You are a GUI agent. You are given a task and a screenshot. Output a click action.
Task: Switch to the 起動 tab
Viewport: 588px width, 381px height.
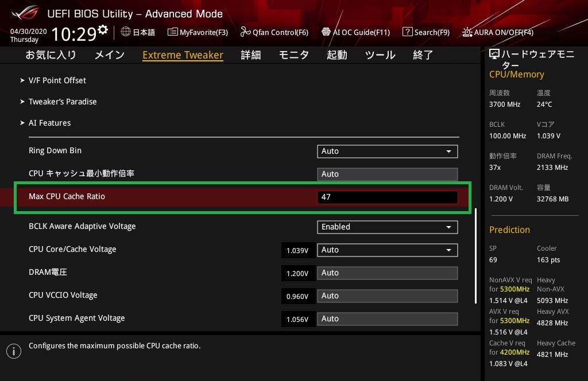click(336, 55)
